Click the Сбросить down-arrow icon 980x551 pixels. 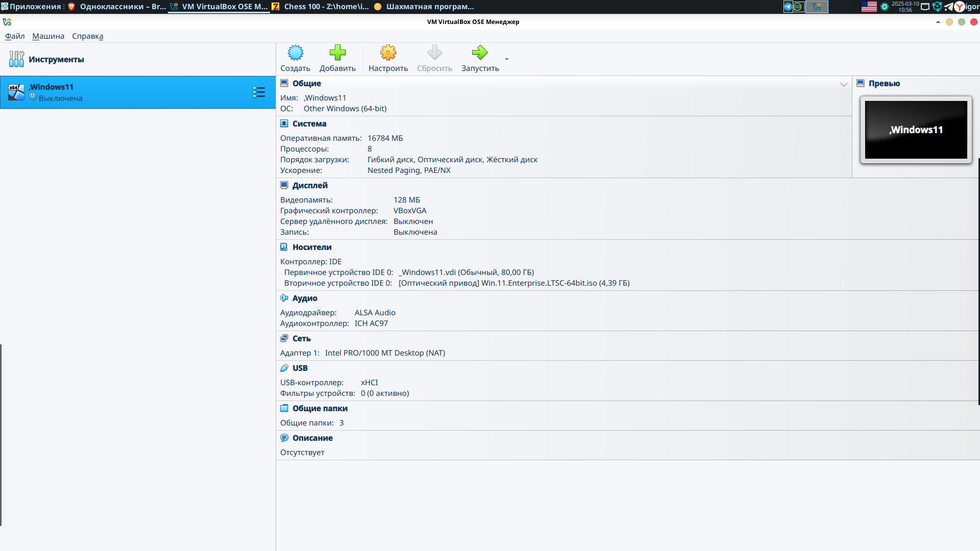[x=434, y=53]
